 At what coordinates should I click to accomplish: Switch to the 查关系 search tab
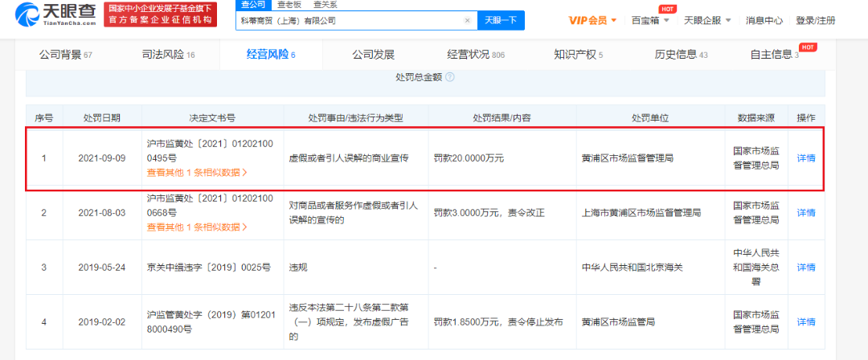click(325, 5)
